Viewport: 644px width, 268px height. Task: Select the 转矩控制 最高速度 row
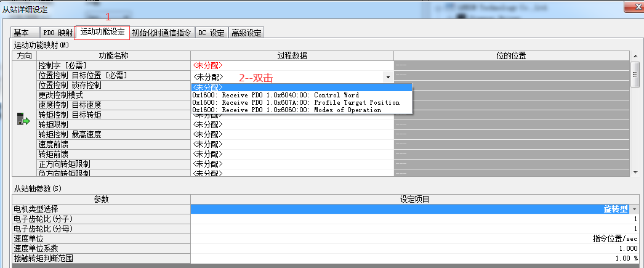tap(113, 134)
